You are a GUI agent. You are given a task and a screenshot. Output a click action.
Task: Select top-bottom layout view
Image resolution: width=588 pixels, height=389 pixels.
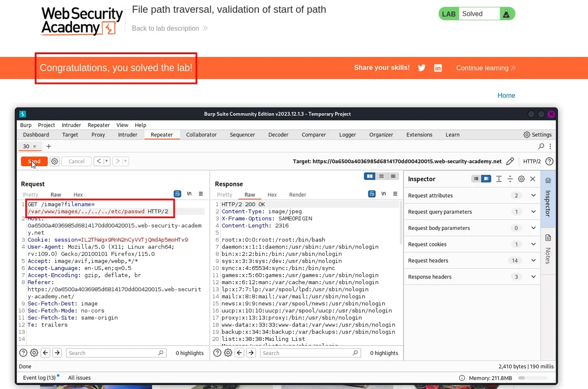coord(381,176)
